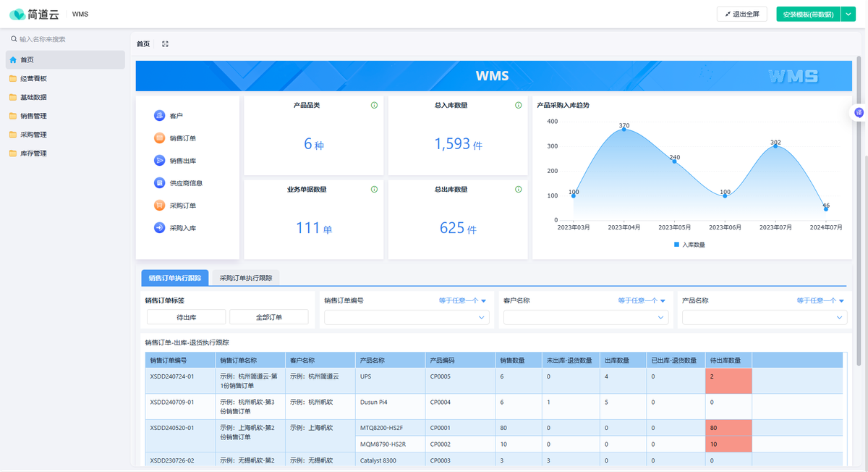The height and width of the screenshot is (472, 868).
Task: Open the 供应商信息 shortcut icon
Action: (159, 183)
